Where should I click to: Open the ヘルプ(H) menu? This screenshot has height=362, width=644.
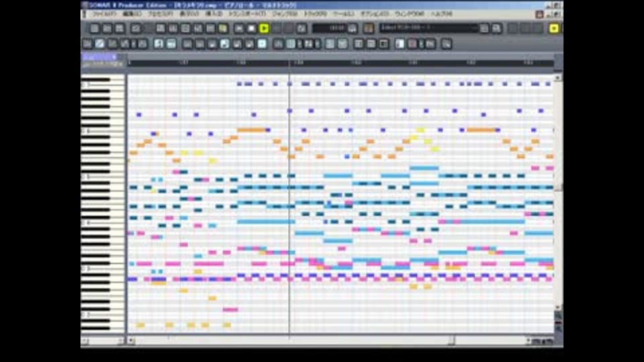441,14
